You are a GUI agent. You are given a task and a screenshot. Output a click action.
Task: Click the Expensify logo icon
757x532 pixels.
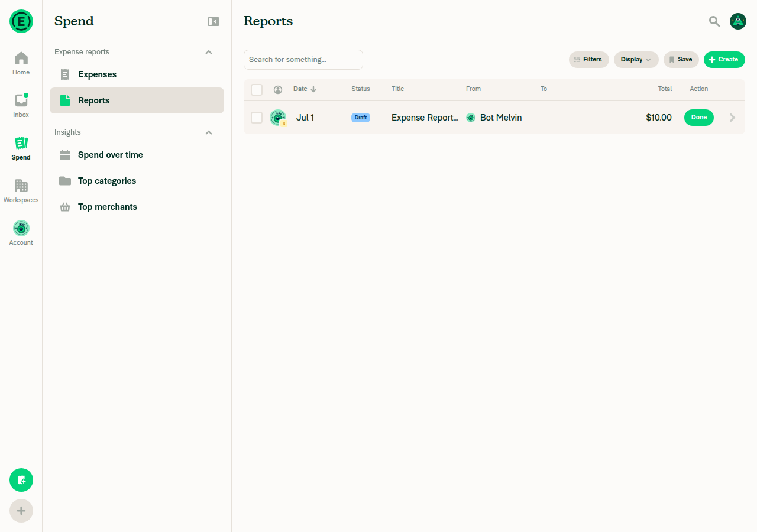21,21
